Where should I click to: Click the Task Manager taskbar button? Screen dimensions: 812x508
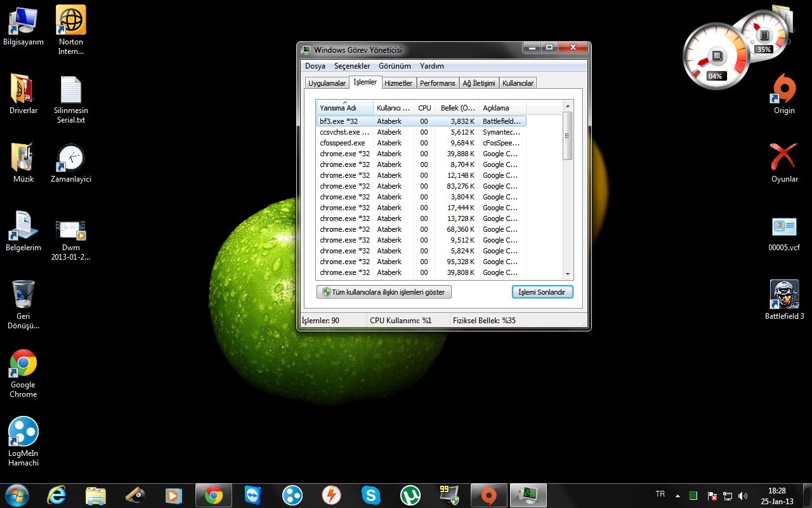pyautogui.click(x=528, y=495)
